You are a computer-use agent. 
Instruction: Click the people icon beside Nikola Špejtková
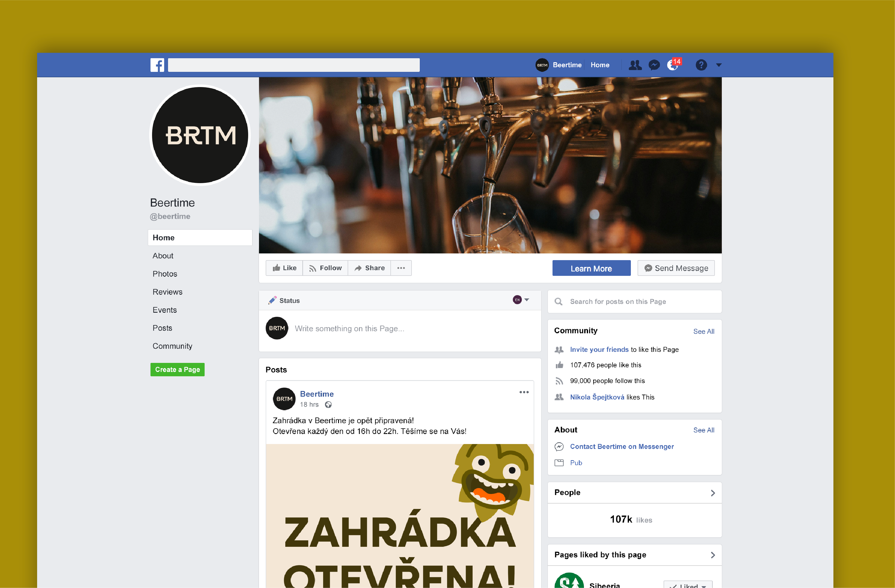tap(559, 397)
